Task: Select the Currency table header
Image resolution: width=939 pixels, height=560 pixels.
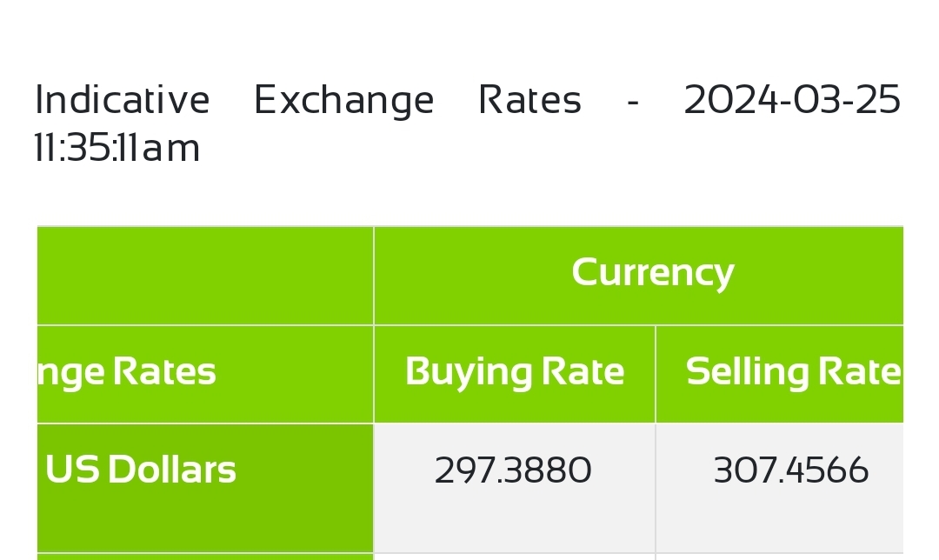Action: pyautogui.click(x=653, y=272)
